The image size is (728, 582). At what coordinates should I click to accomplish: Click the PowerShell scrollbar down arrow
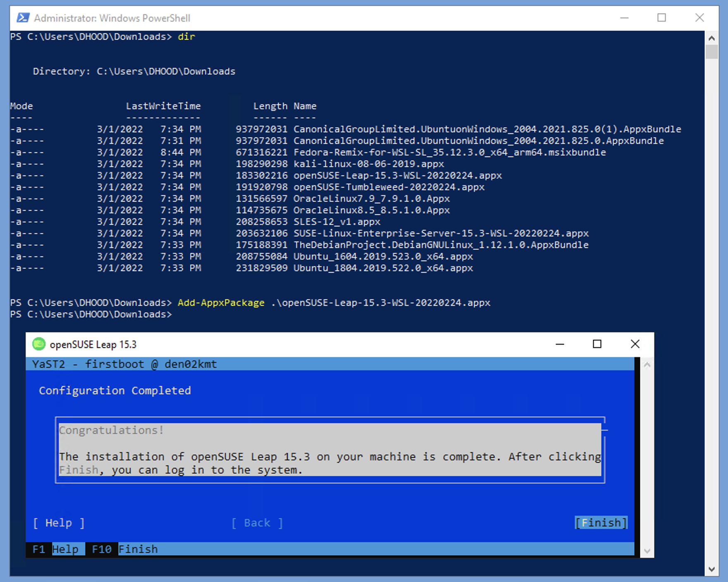pyautogui.click(x=712, y=570)
